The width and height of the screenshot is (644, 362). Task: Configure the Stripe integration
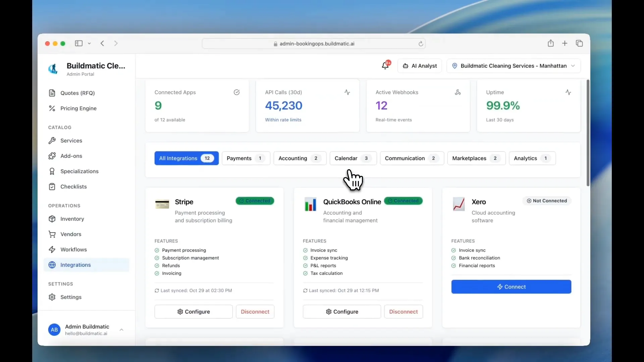point(194,312)
